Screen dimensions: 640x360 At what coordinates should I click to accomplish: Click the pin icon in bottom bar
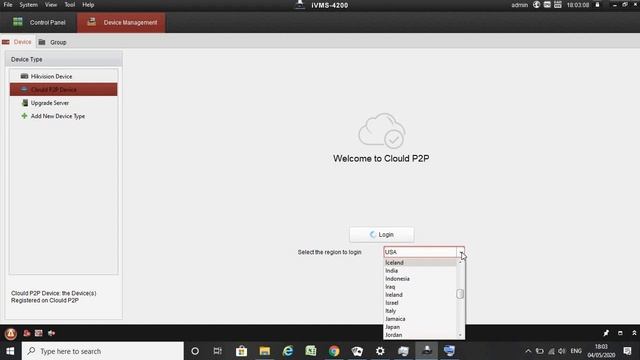pos(606,333)
